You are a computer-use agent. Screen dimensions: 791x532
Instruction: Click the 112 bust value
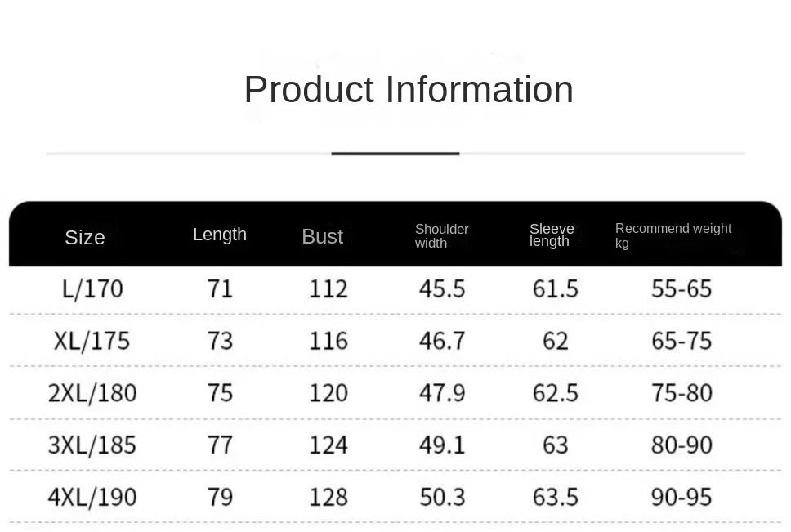(x=328, y=288)
